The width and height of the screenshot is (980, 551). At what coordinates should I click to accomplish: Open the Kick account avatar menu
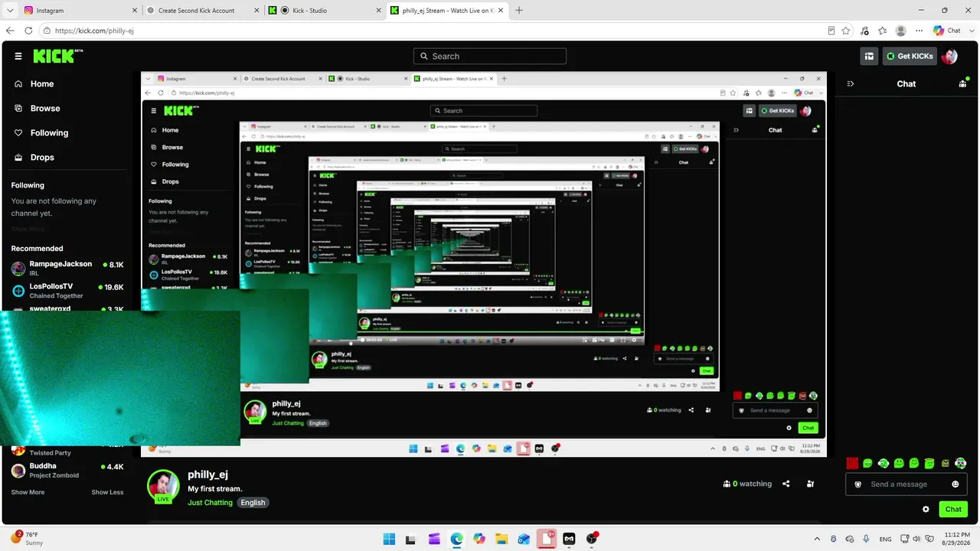coord(949,56)
